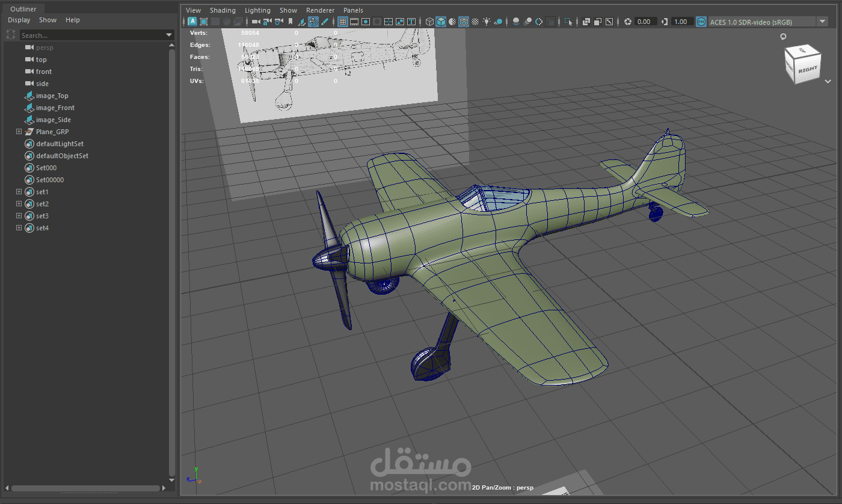Click the X-Ray display icon
The width and height of the screenshot is (842, 504).
pos(586,22)
